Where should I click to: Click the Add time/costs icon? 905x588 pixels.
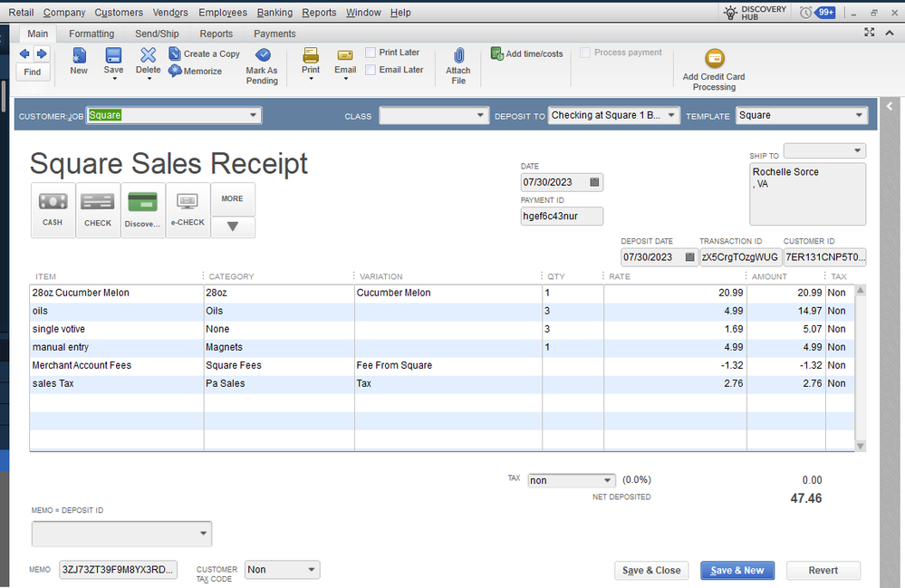[x=497, y=53]
